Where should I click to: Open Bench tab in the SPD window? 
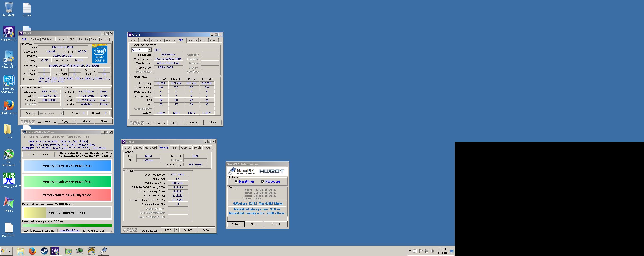(204, 41)
